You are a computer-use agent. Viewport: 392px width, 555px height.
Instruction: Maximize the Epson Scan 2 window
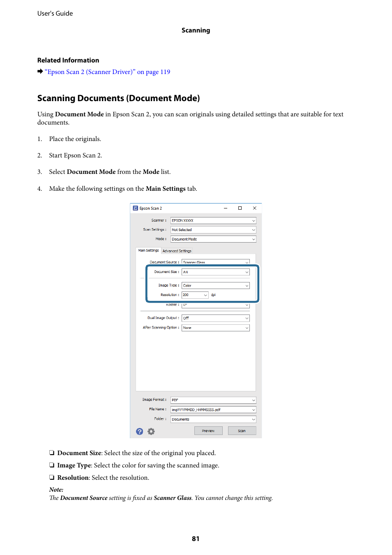pos(240,208)
